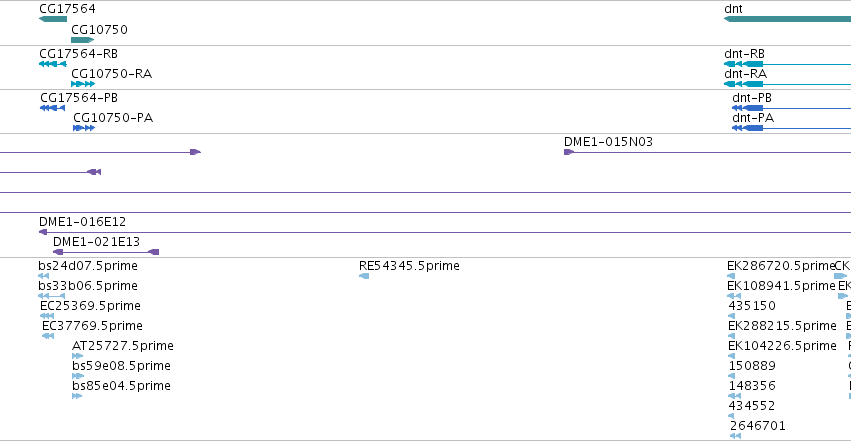Click the bs24d07.5prime EST label

88,266
